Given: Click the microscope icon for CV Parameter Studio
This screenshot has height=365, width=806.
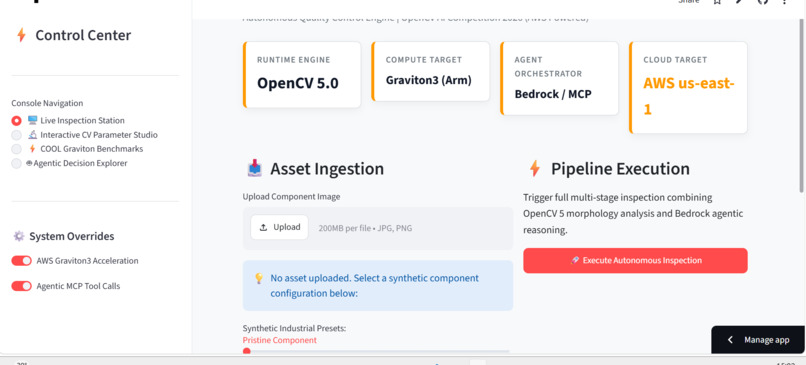Looking at the screenshot, I should coord(32,135).
